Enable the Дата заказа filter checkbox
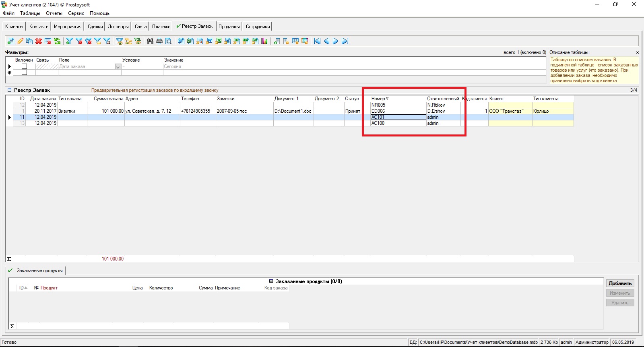 click(24, 66)
